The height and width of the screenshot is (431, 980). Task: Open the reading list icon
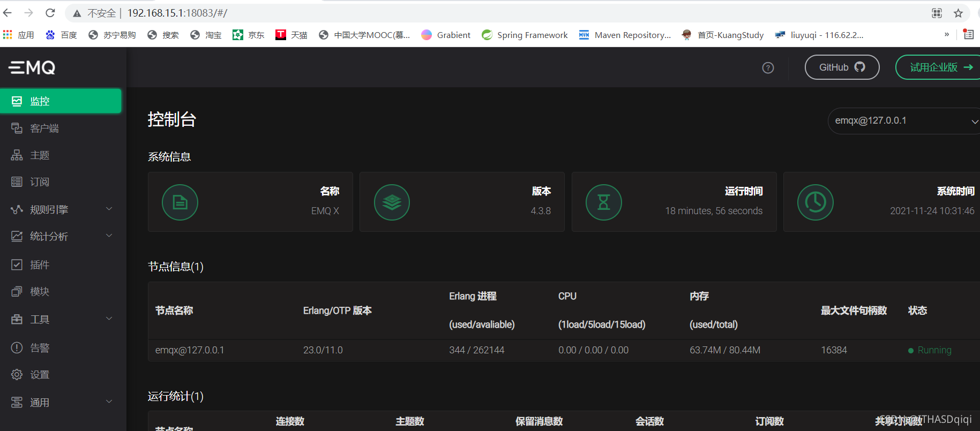[x=968, y=34]
